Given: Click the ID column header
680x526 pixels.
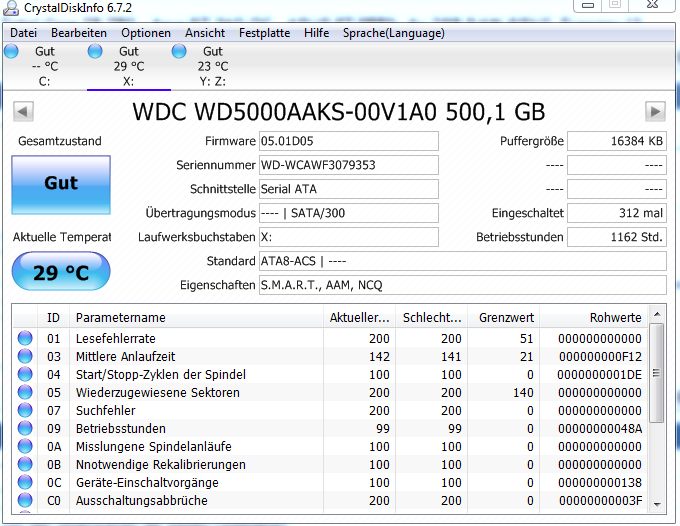Looking at the screenshot, I should 53,317.
